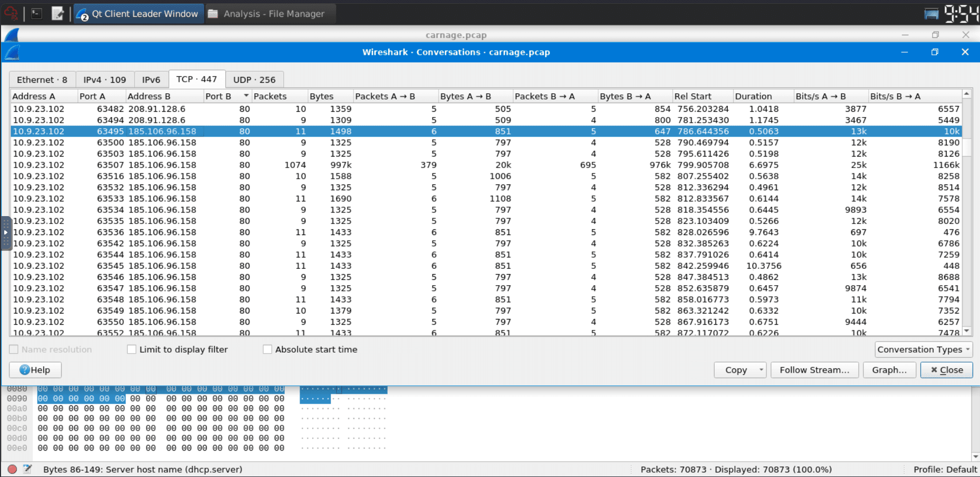The width and height of the screenshot is (980, 477).
Task: Sort by the Bytes column header
Action: click(330, 96)
